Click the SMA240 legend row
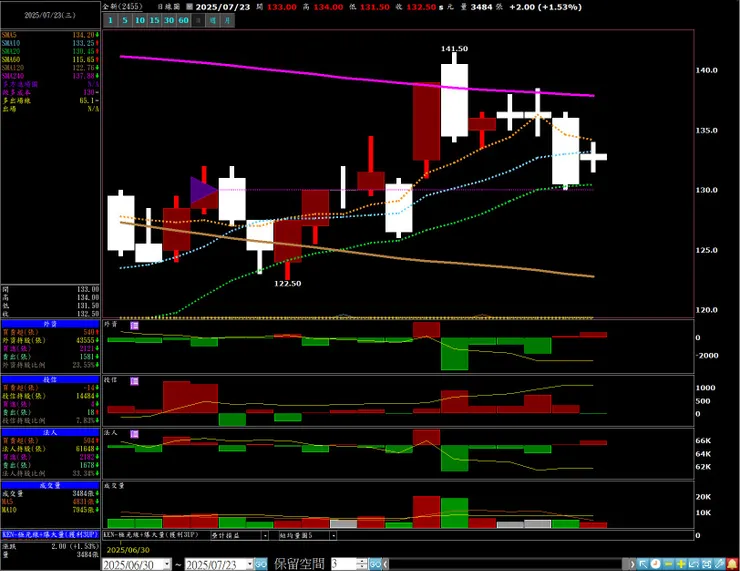740x571 pixels. pyautogui.click(x=50, y=76)
